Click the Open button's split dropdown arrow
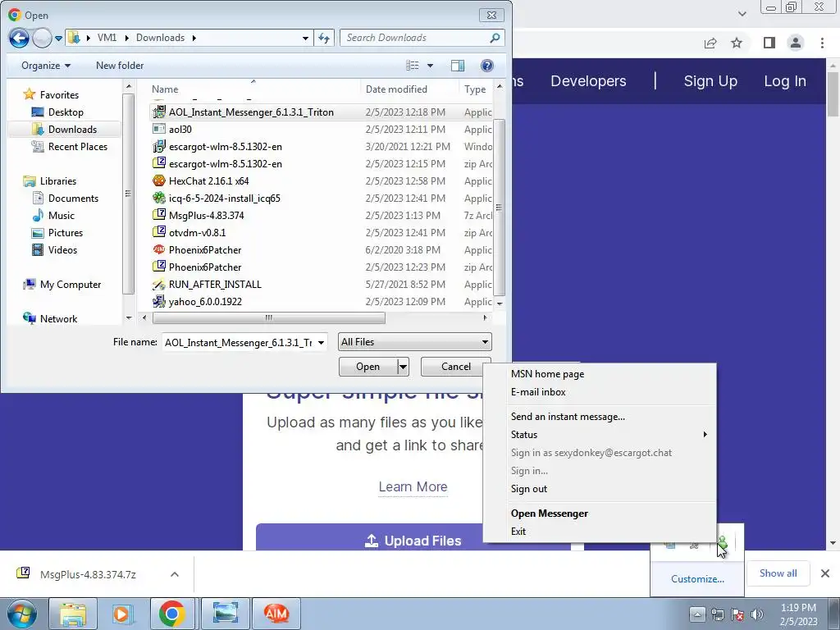Image resolution: width=840 pixels, height=630 pixels. pos(403,367)
